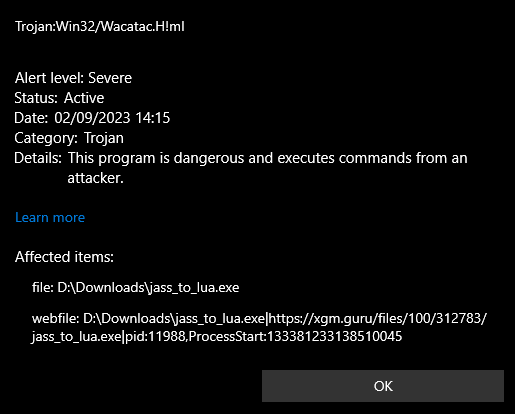The image size is (515, 414).
Task: Click the webfile label
Action: pos(55,319)
